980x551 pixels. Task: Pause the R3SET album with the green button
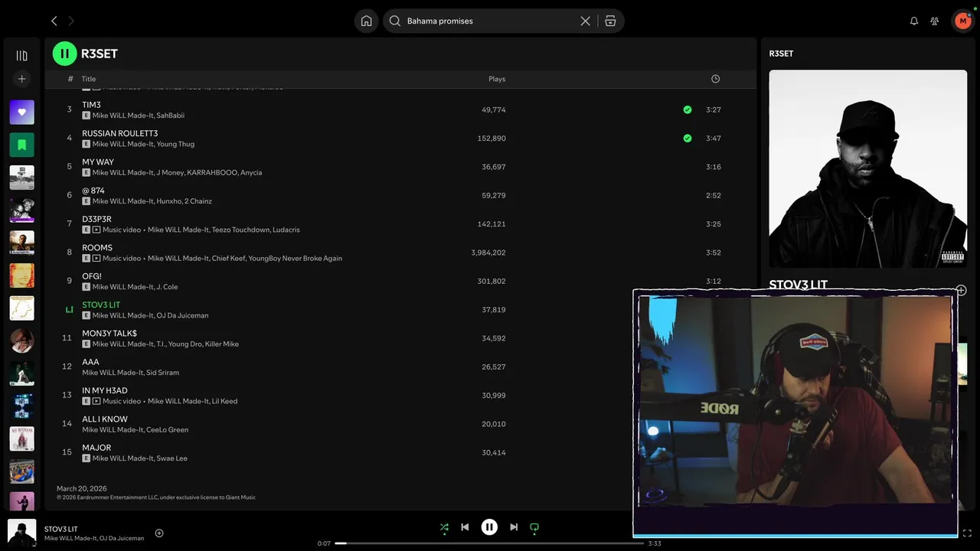[64, 54]
